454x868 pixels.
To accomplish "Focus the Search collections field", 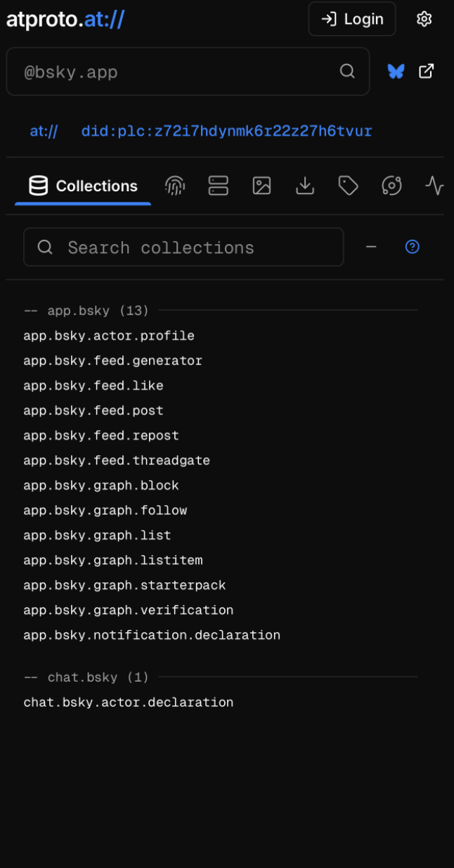I will click(x=190, y=248).
